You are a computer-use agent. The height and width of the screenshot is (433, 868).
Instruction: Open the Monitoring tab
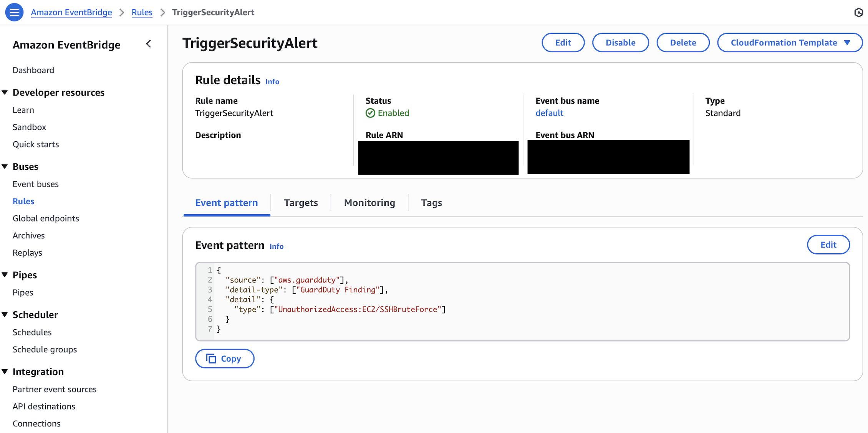click(x=369, y=203)
